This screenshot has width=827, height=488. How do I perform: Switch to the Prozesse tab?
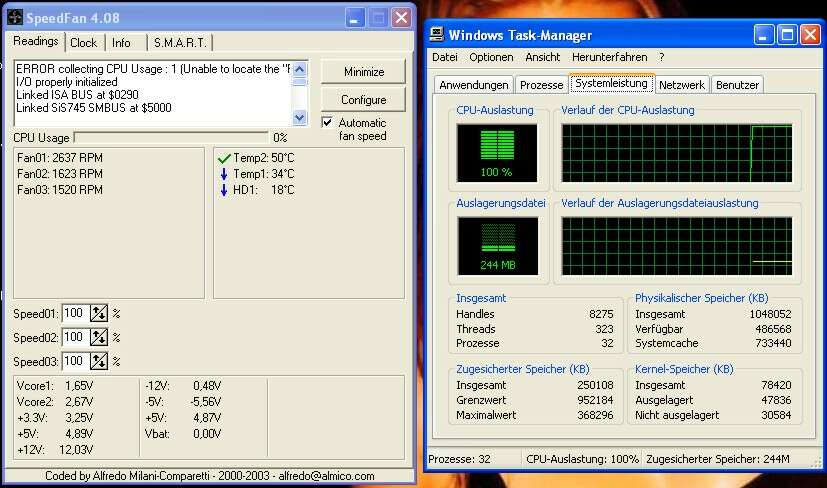(541, 85)
